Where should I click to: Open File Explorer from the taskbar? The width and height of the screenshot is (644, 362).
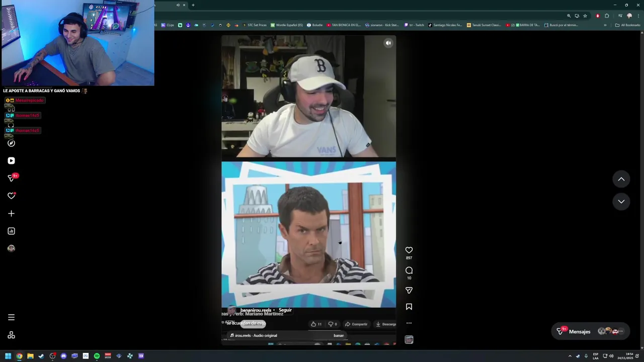pos(30,356)
